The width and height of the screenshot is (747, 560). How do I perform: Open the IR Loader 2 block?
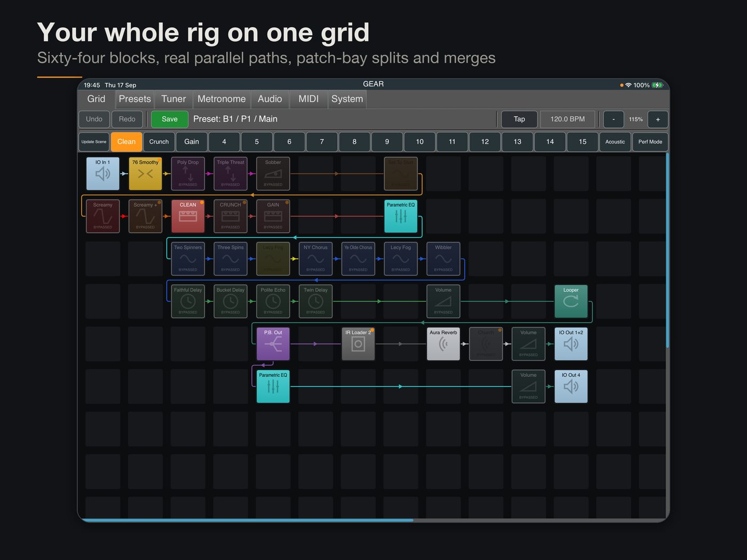pyautogui.click(x=358, y=344)
